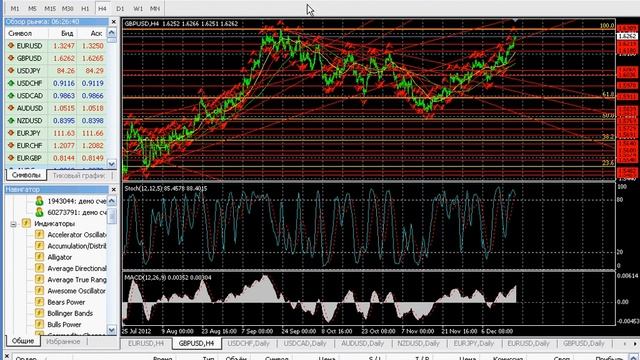Open the Тиковый график tab
Screen dimensions: 640x360
coord(78,176)
